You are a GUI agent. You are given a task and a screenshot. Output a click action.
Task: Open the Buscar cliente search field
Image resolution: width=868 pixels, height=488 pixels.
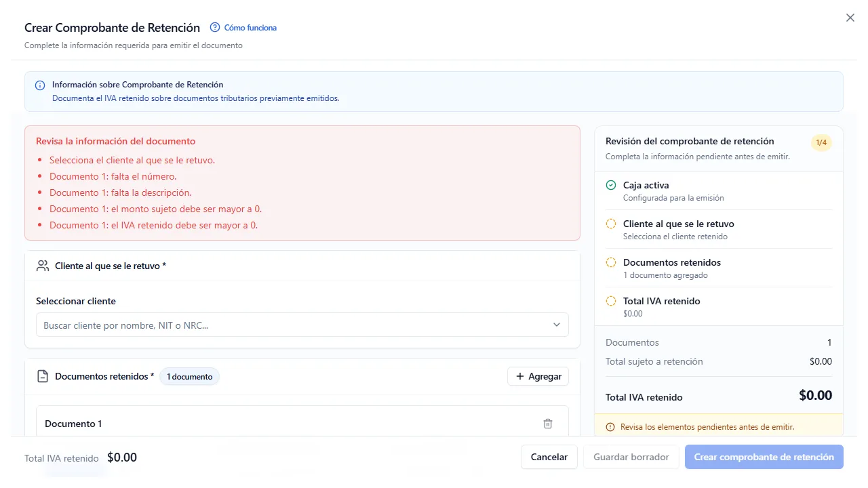click(302, 325)
